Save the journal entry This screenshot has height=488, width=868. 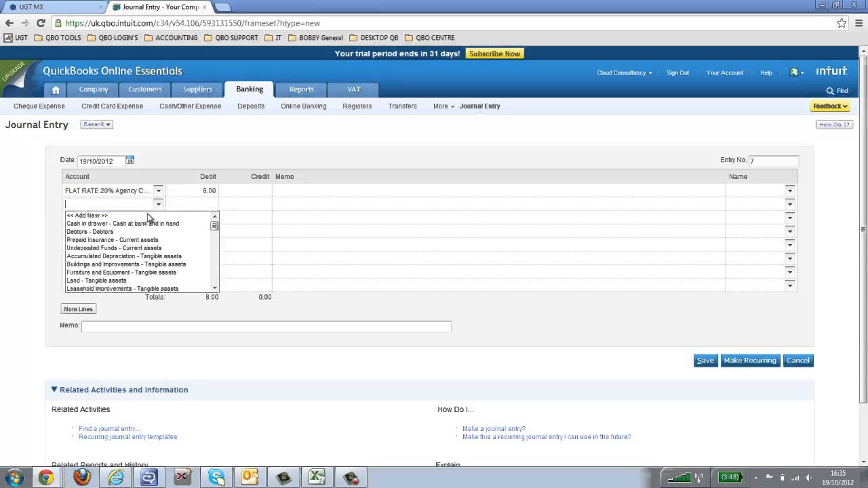click(705, 360)
